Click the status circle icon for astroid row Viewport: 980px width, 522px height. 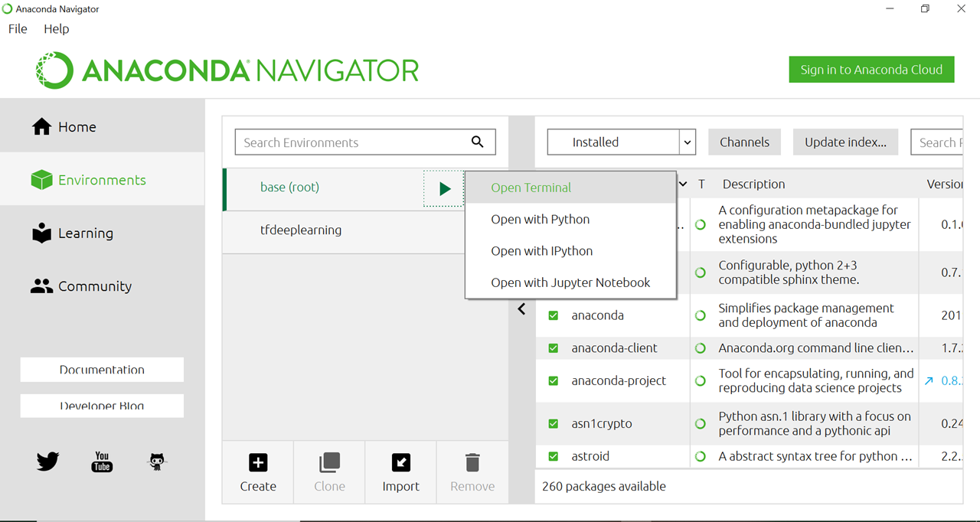click(x=700, y=456)
